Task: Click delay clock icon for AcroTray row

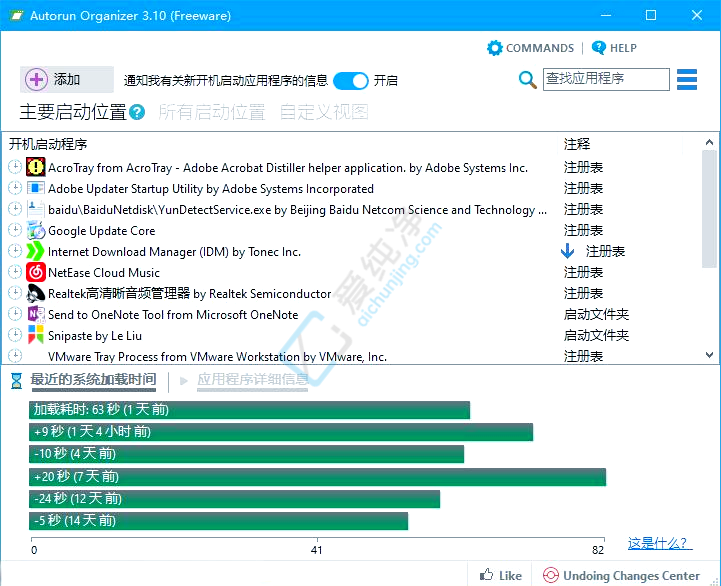Action: 15,167
